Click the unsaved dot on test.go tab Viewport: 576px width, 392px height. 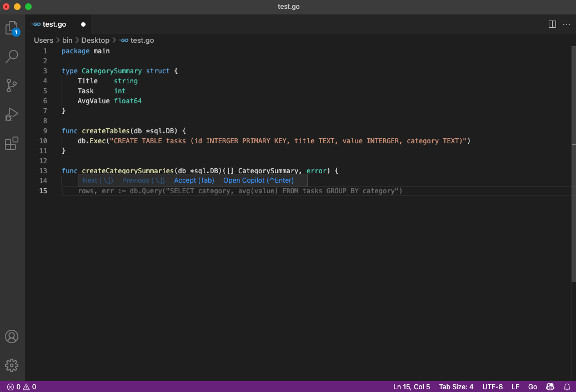pos(83,24)
